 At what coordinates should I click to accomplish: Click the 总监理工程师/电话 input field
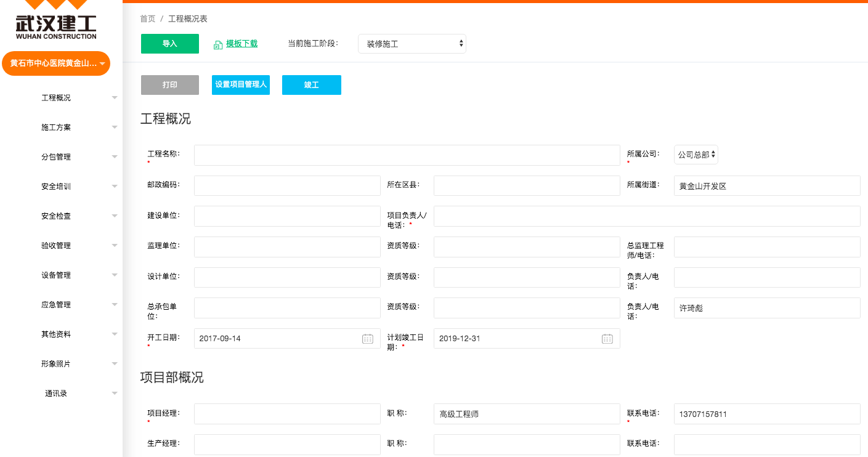click(x=767, y=247)
